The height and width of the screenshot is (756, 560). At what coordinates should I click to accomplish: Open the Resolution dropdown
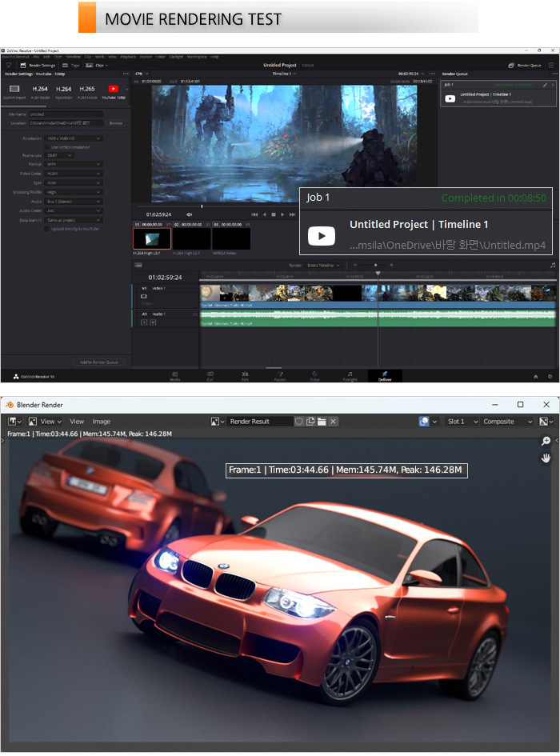click(74, 138)
